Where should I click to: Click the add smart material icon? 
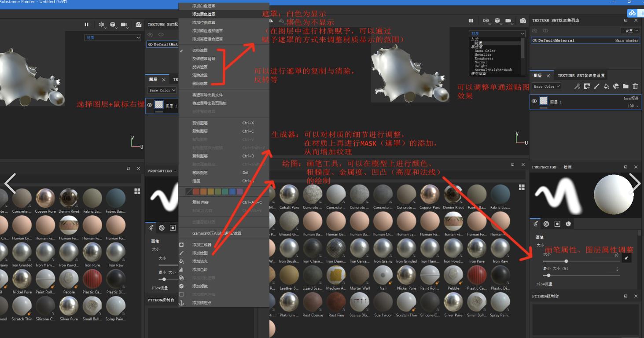click(x=616, y=87)
